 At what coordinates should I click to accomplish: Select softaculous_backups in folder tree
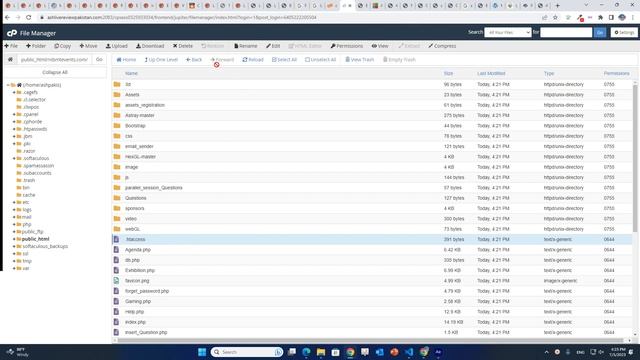point(45,246)
